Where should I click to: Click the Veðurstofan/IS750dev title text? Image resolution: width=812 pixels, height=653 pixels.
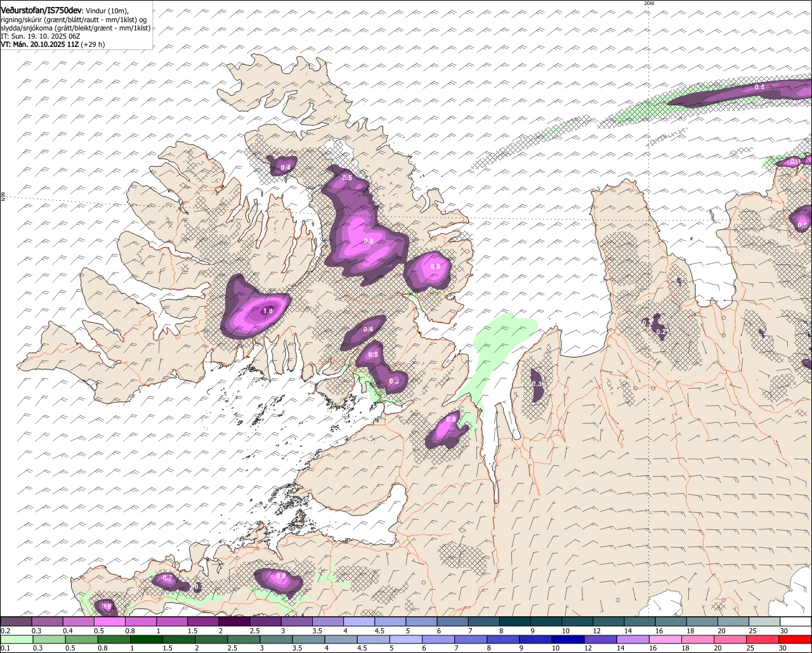[x=41, y=10]
